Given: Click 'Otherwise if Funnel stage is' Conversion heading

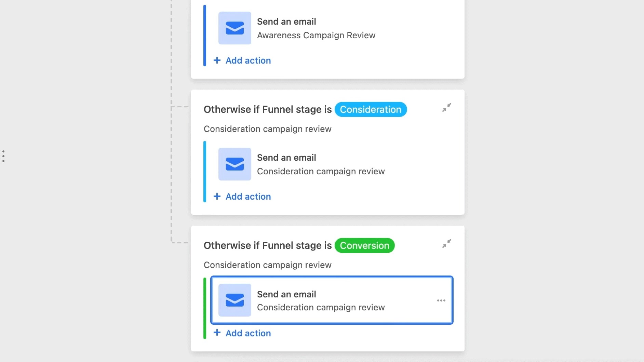Looking at the screenshot, I should point(268,245).
